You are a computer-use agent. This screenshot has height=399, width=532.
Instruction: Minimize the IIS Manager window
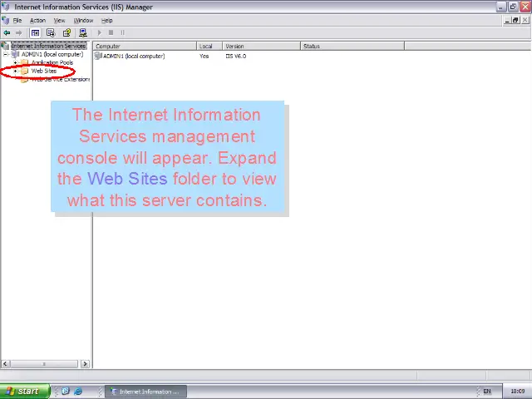click(x=501, y=7)
